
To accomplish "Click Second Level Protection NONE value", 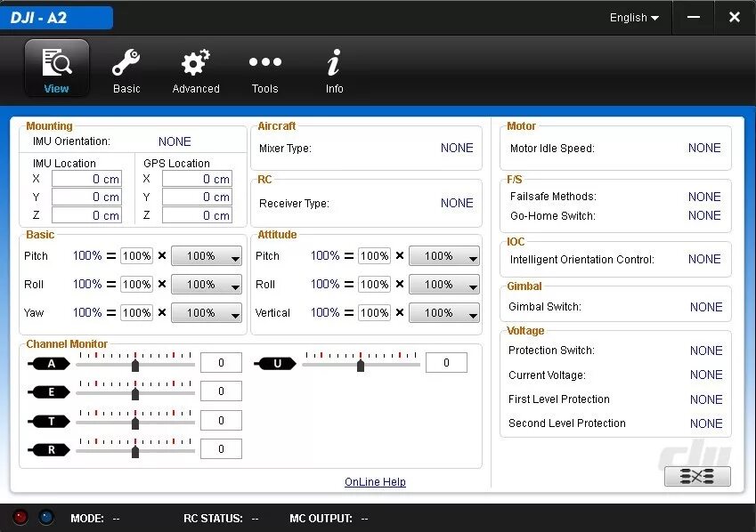I will tap(706, 423).
